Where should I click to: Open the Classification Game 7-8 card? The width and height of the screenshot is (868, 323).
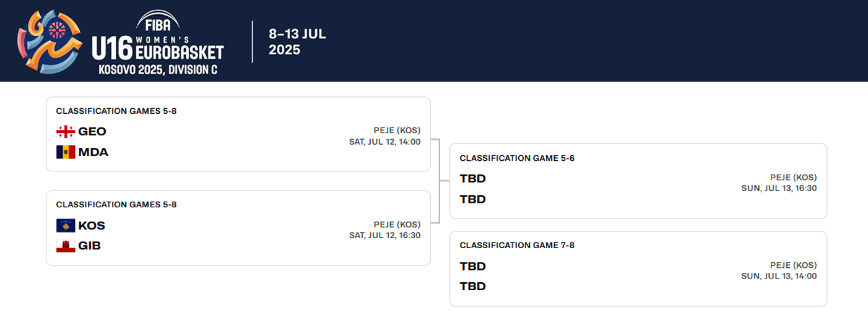click(x=638, y=269)
